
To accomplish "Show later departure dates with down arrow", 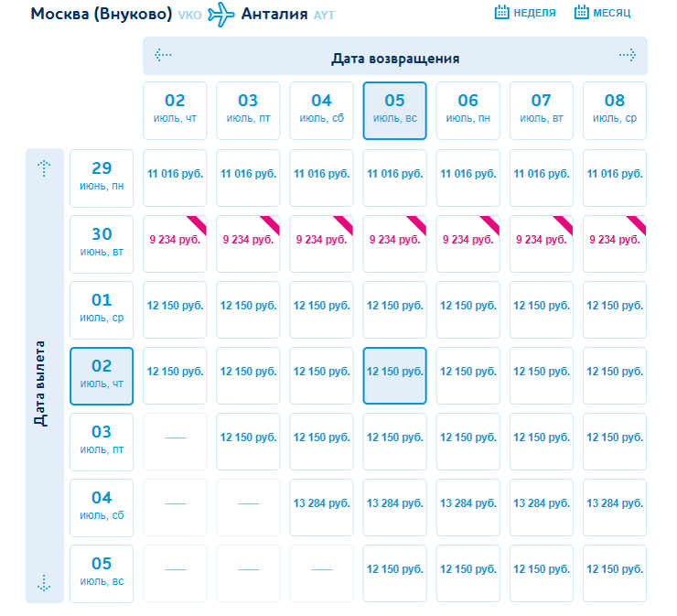I will (44, 583).
